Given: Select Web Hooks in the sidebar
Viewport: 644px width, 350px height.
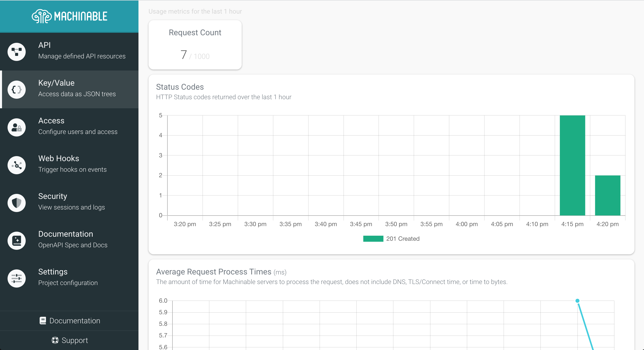Looking at the screenshot, I should [x=59, y=158].
